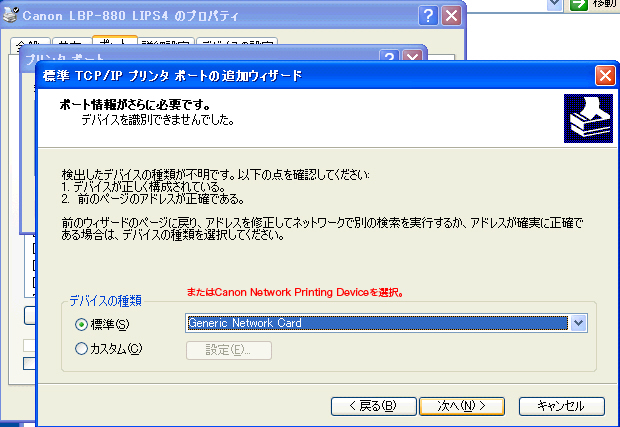Close the Canon LBP-880 LIPS4 properties window
This screenshot has width=620, height=427.
click(451, 16)
